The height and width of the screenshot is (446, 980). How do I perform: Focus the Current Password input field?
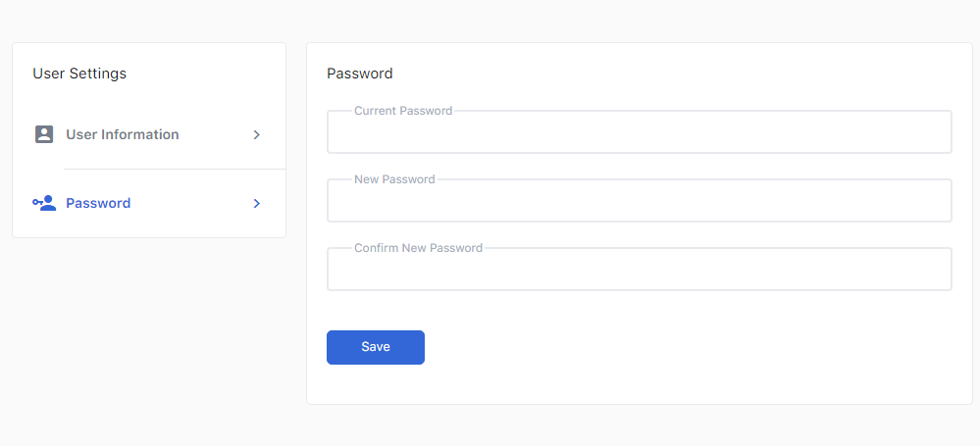point(639,134)
